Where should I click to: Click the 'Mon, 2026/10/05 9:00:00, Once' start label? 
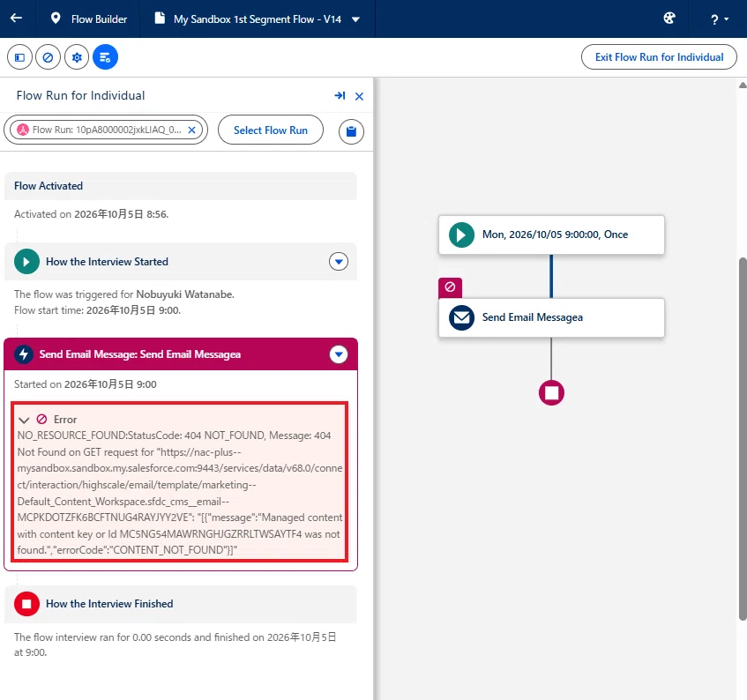[x=555, y=235]
